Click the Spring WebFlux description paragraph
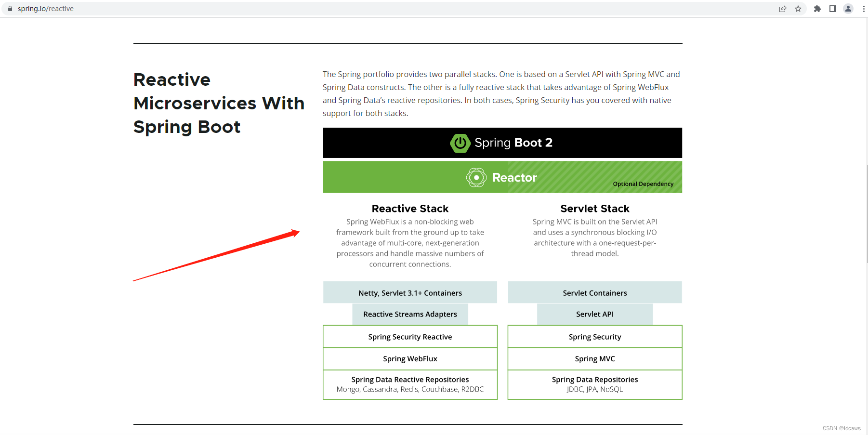 (410, 243)
